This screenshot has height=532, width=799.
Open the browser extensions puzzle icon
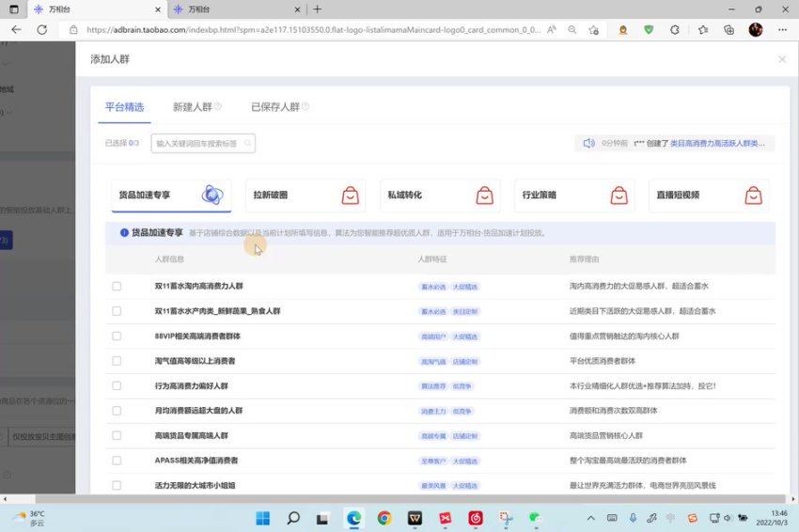tap(675, 30)
